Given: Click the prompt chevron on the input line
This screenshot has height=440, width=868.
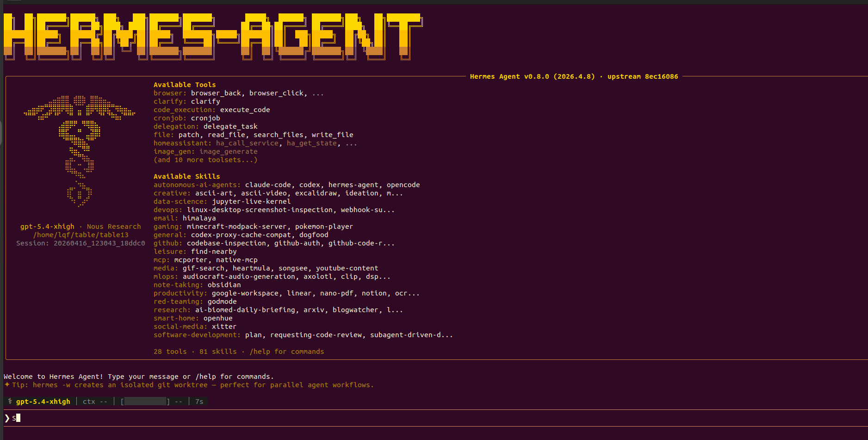Looking at the screenshot, I should click(7, 418).
